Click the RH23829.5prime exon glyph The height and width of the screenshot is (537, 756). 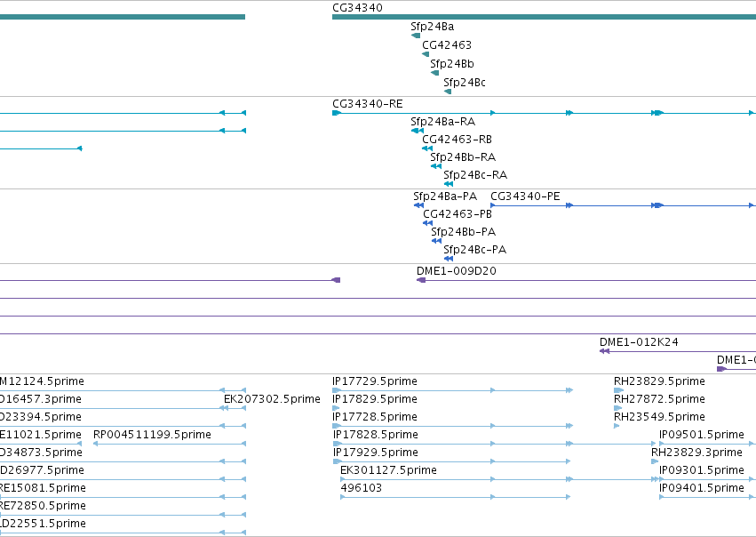point(618,390)
